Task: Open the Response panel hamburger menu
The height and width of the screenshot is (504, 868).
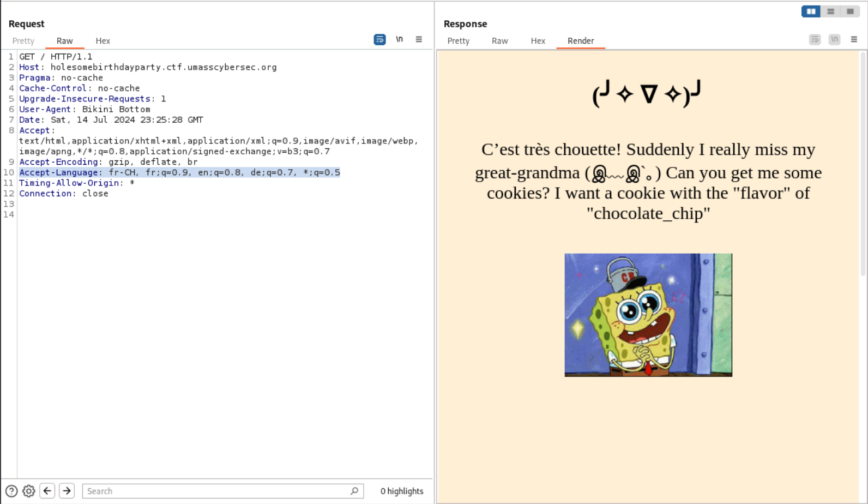Action: tap(854, 40)
